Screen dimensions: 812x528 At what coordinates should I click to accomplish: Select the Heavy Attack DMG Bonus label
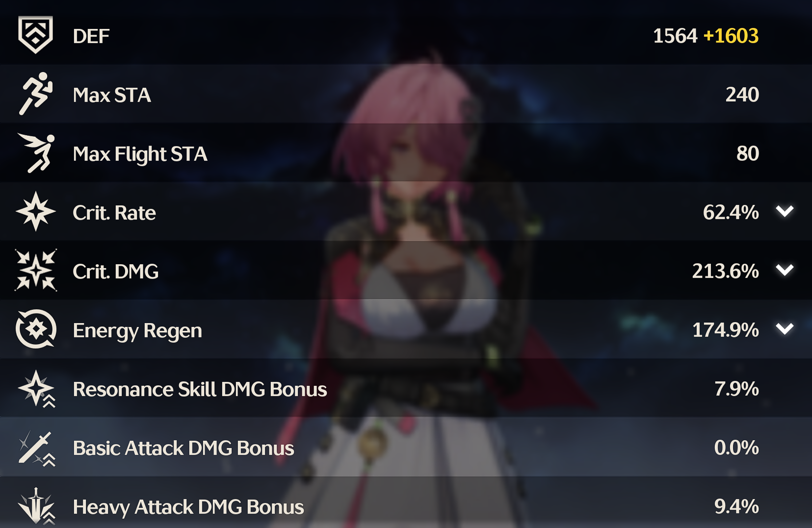click(188, 507)
